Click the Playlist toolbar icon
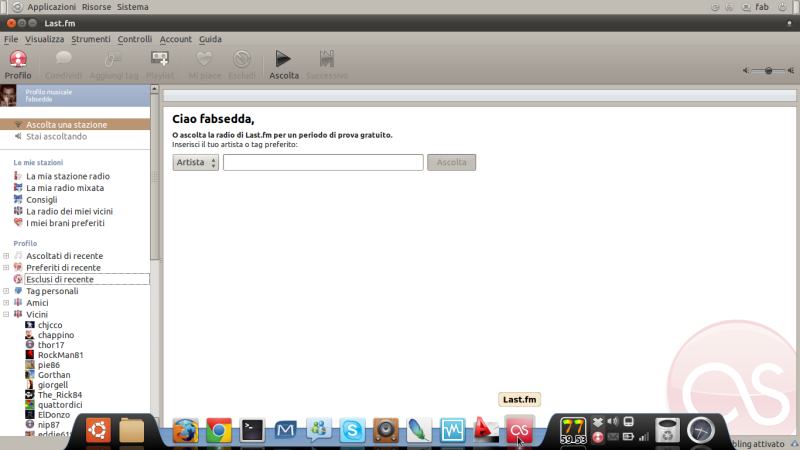This screenshot has width=800, height=450. point(160,59)
